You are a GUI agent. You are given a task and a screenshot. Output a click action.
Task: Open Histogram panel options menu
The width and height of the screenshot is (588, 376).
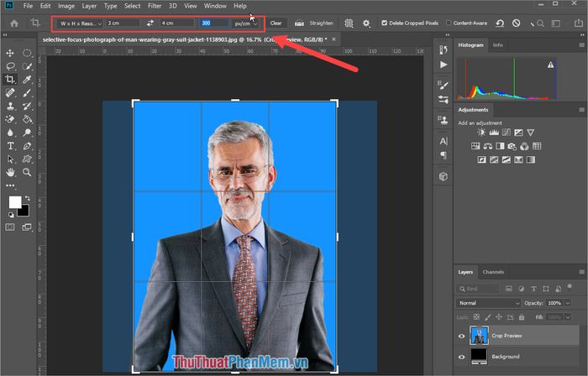point(581,45)
